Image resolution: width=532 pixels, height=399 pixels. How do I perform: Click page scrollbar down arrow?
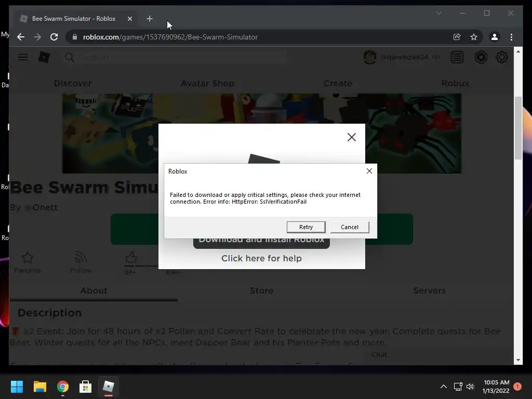[x=518, y=360]
